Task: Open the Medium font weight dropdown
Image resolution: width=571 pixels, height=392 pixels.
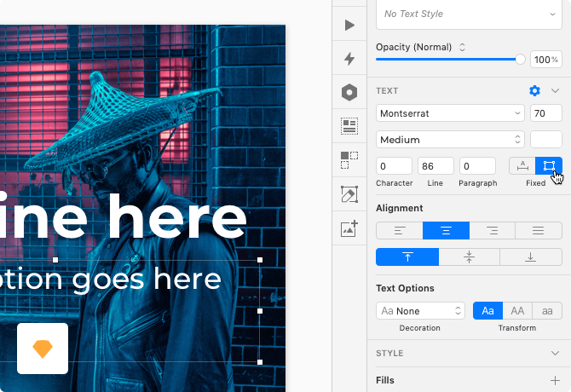Action: (450, 140)
